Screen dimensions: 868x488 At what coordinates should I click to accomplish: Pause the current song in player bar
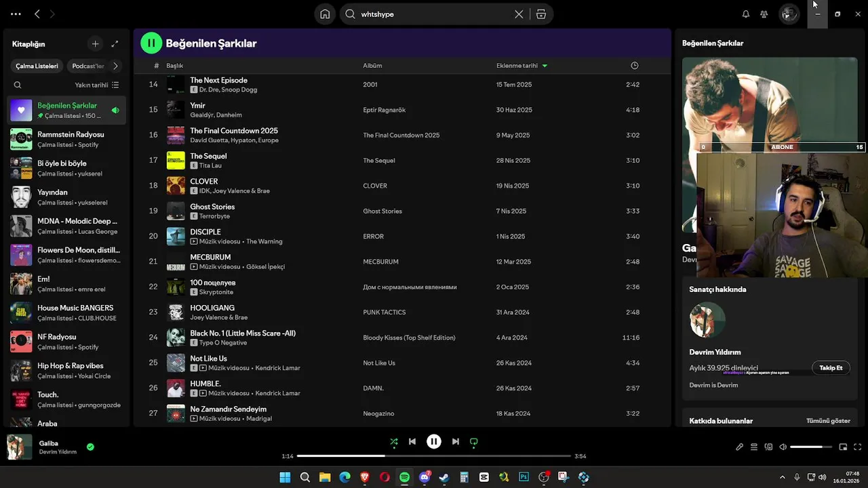(x=434, y=441)
